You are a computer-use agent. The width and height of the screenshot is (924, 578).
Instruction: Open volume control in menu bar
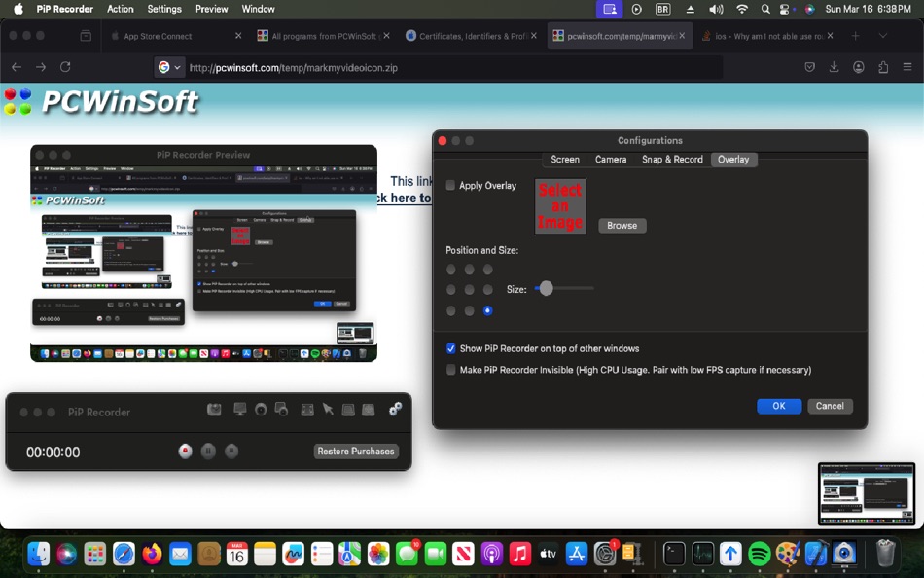[716, 9]
